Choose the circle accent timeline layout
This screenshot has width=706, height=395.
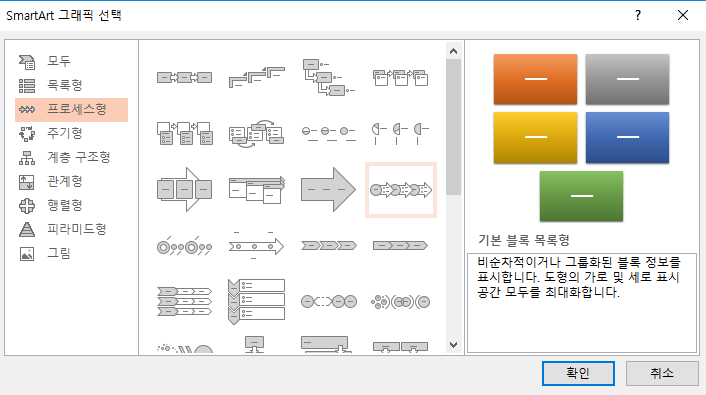click(x=184, y=246)
